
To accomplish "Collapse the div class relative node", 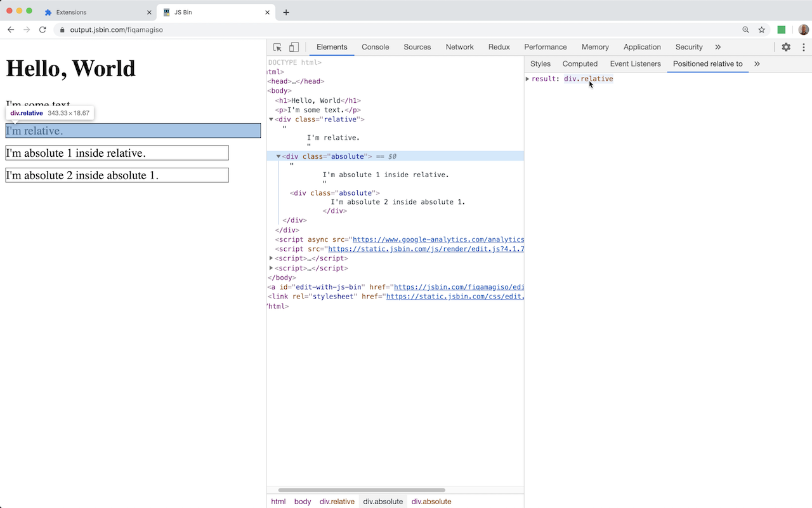I will 272,119.
